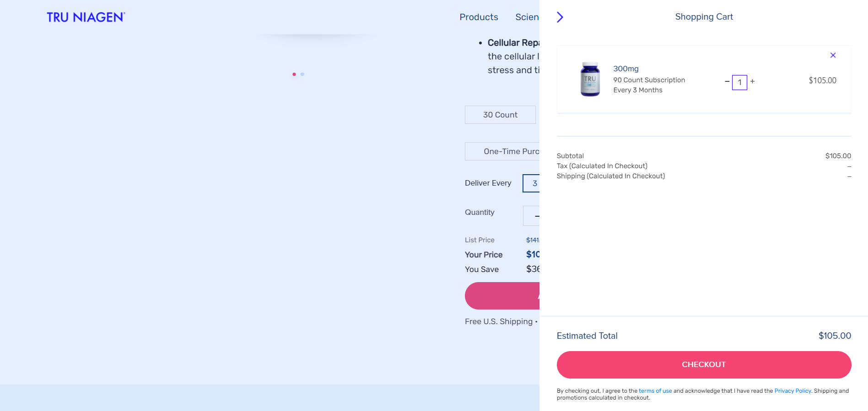Open the Tru Niagen bottle thumbnail
Screen dimensions: 868x411
(x=590, y=79)
